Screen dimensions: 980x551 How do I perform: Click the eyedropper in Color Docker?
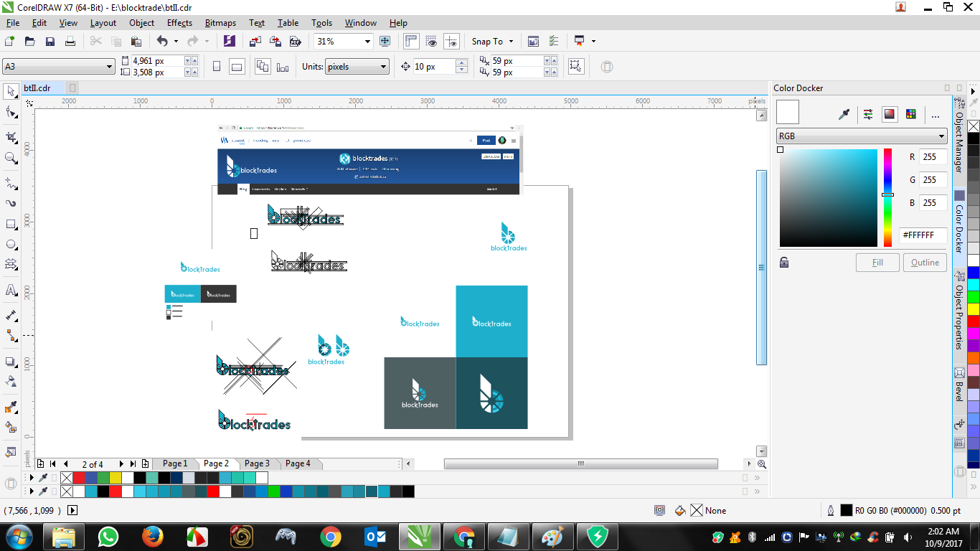(x=845, y=114)
